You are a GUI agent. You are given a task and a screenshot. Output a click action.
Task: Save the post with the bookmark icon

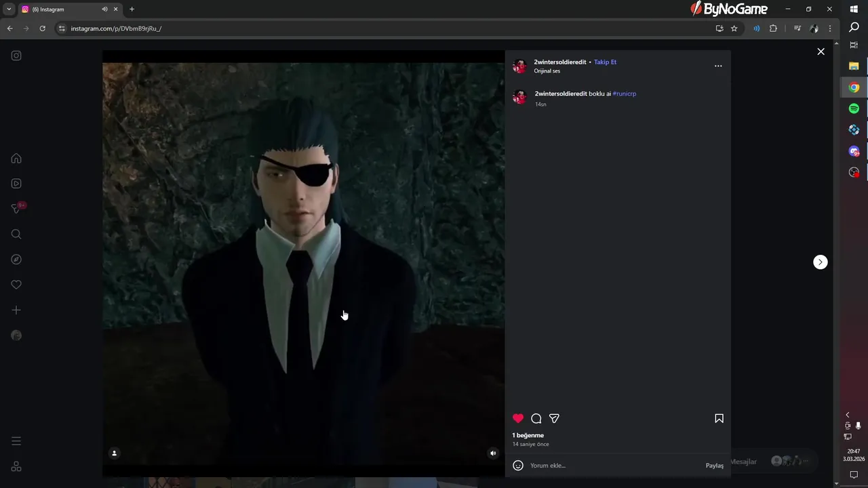click(x=719, y=418)
